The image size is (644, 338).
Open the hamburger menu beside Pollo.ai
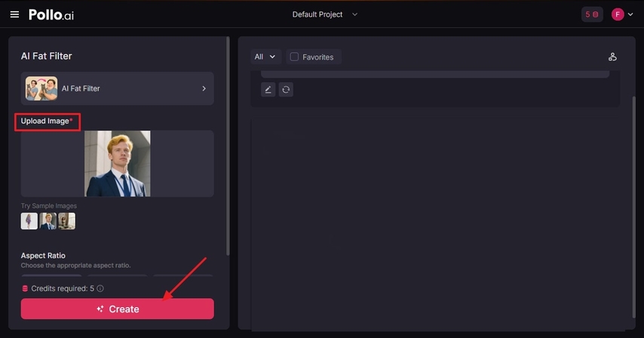click(14, 14)
